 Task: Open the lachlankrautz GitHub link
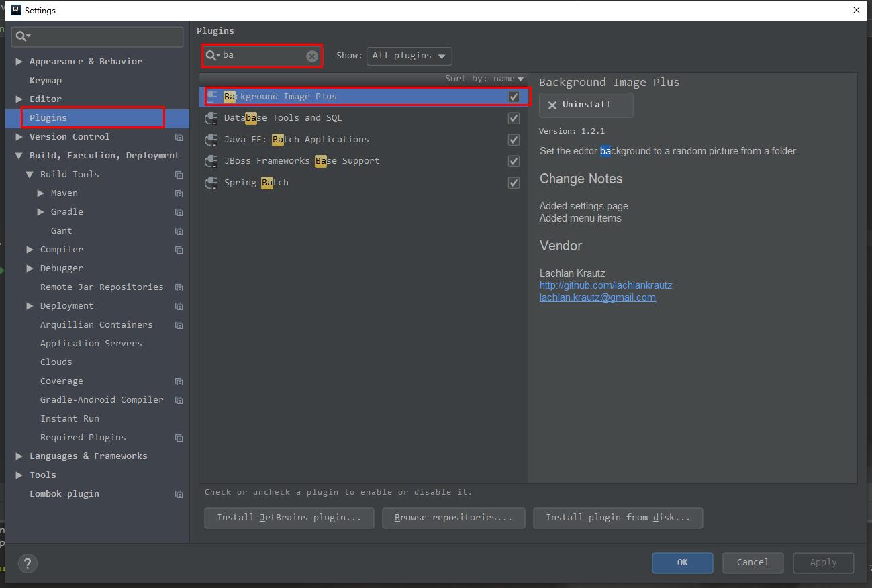pyautogui.click(x=605, y=285)
